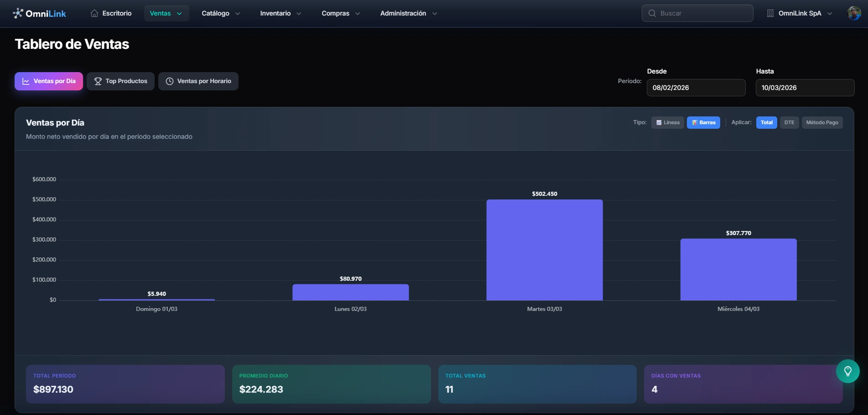The image size is (868, 415).
Task: Click the trophy icon on Top Productos
Action: tap(98, 81)
